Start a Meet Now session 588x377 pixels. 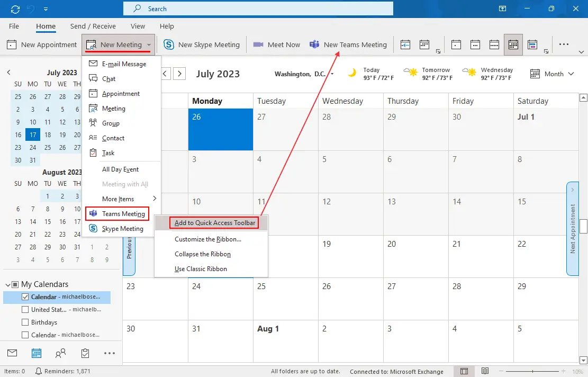[x=277, y=44]
